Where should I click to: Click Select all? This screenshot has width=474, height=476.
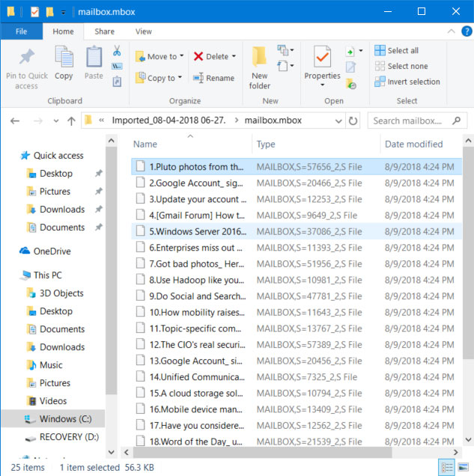pos(397,50)
